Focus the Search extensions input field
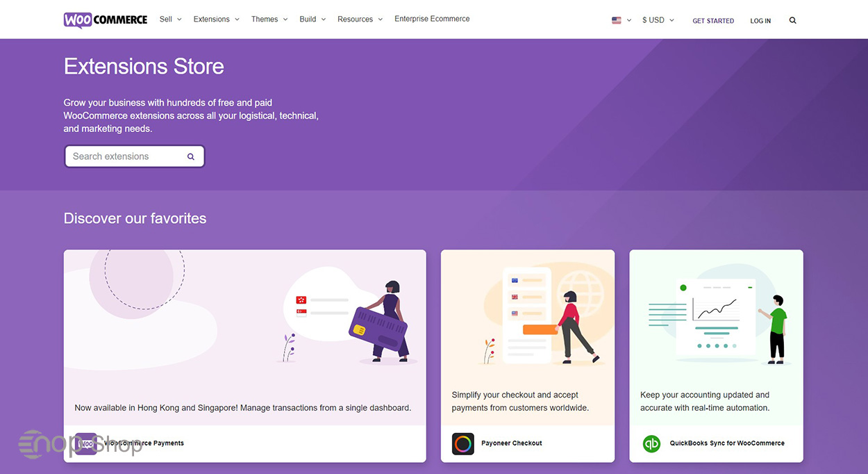Viewport: 868px width, 474px height. tap(135, 156)
